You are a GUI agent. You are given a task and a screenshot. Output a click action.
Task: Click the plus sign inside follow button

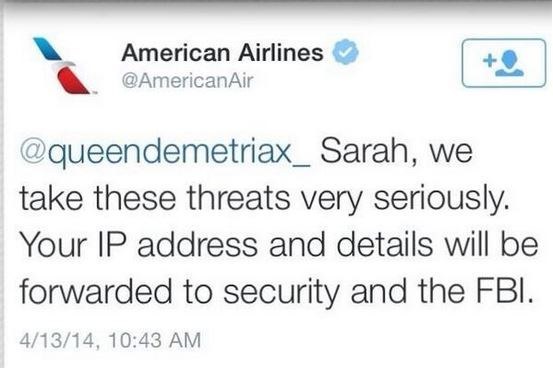coord(490,60)
